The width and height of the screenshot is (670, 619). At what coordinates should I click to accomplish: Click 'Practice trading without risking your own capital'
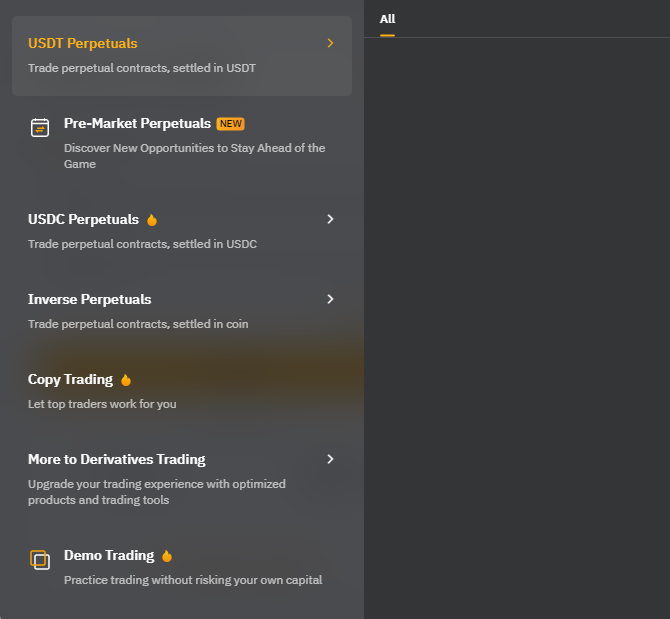193,580
